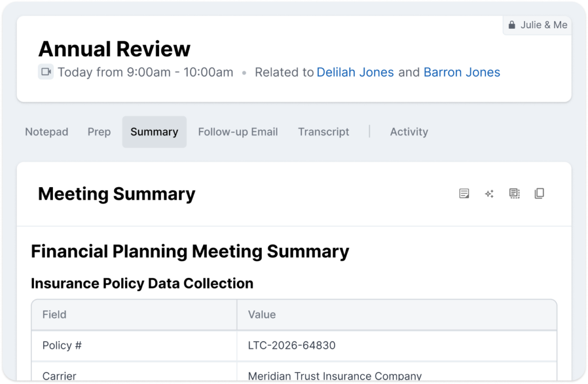Click the Annual Review meeting title
The height and width of the screenshot is (384, 588).
[x=114, y=49]
